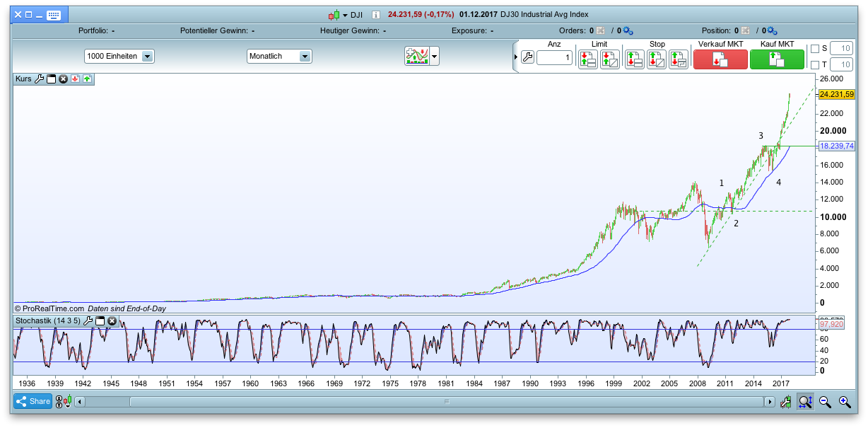The height and width of the screenshot is (428, 868).
Task: Move Kurs panel down with red arrow
Action: tap(75, 79)
